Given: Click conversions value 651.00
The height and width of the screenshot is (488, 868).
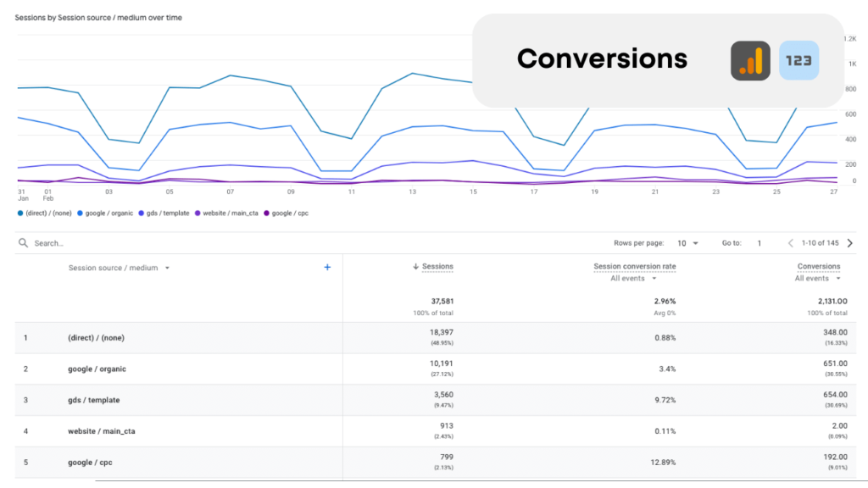Looking at the screenshot, I should 835,363.
